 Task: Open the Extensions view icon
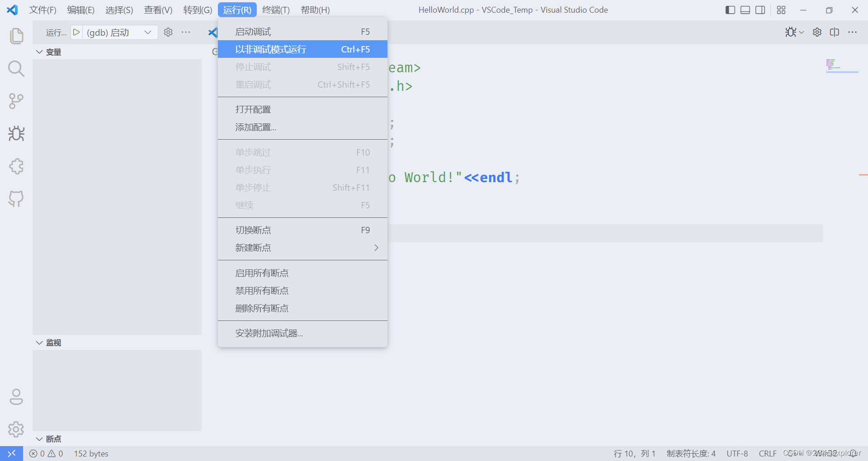[16, 166]
